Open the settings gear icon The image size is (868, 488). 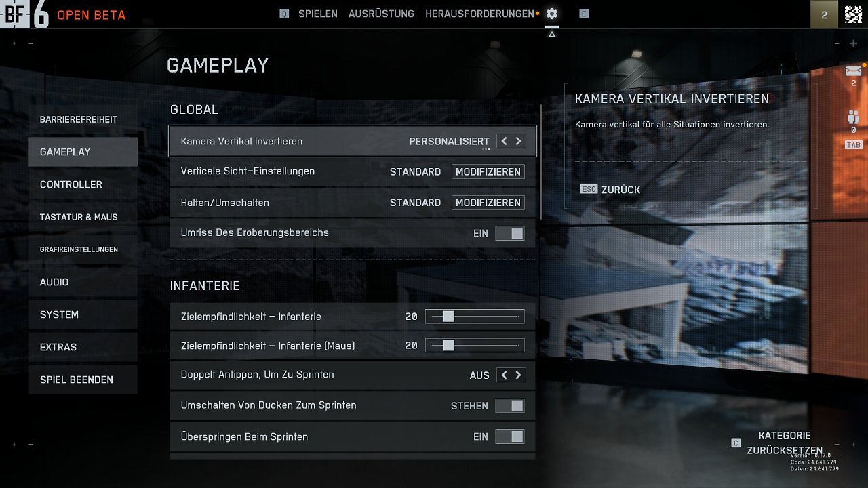pyautogui.click(x=552, y=14)
